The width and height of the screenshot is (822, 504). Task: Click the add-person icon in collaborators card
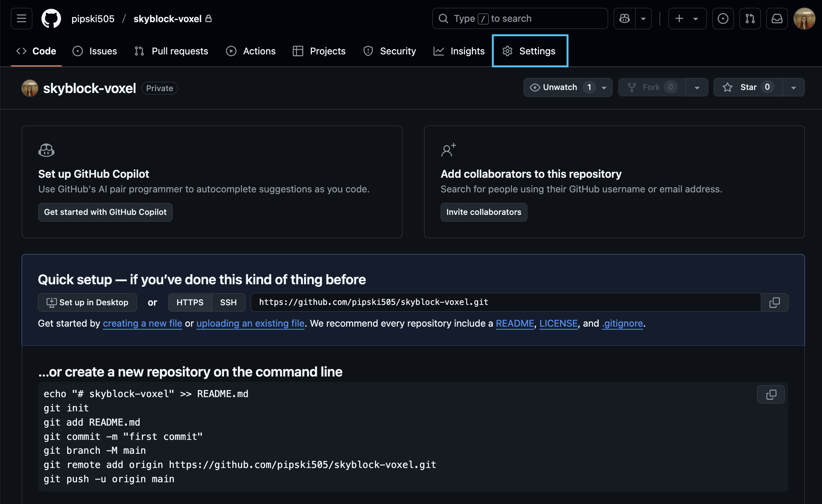[x=449, y=150]
